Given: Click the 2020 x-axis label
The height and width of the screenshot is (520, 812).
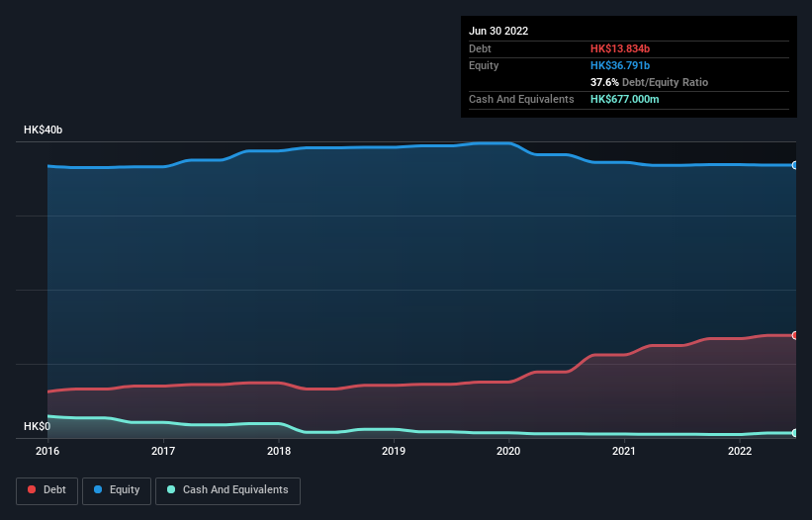Looking at the screenshot, I should point(508,451).
